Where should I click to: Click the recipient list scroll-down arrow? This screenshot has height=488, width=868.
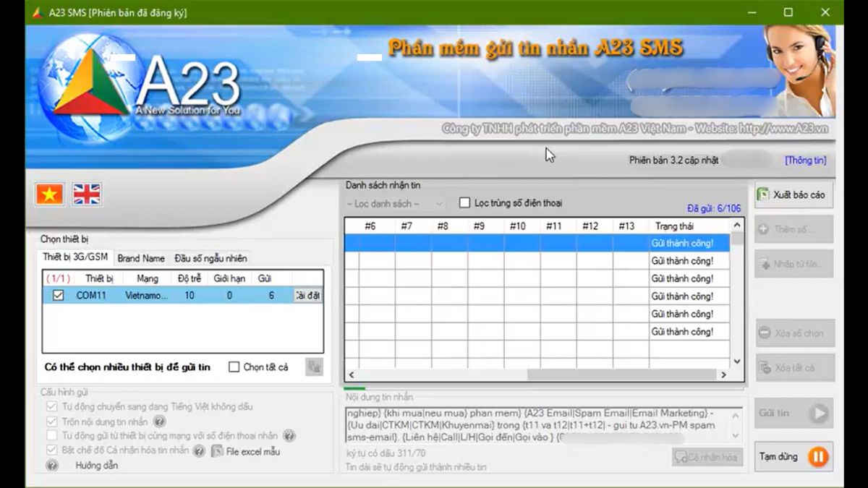tap(736, 361)
